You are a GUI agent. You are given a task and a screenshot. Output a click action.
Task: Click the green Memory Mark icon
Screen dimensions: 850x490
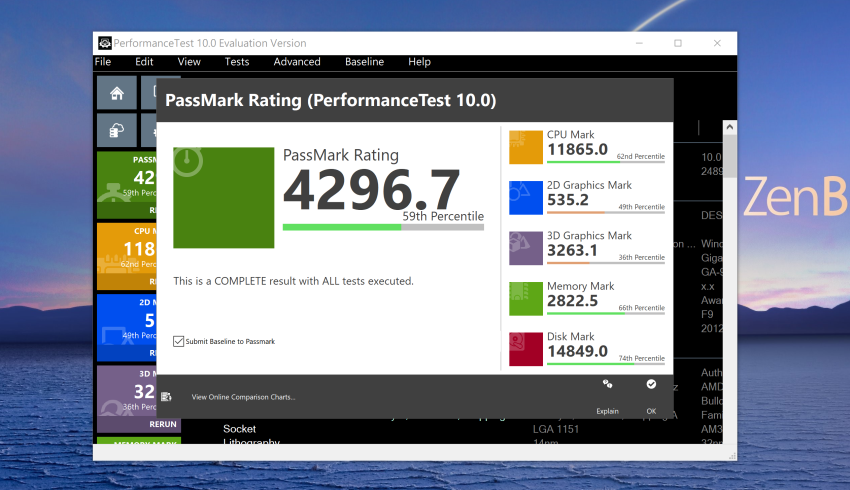pos(525,298)
